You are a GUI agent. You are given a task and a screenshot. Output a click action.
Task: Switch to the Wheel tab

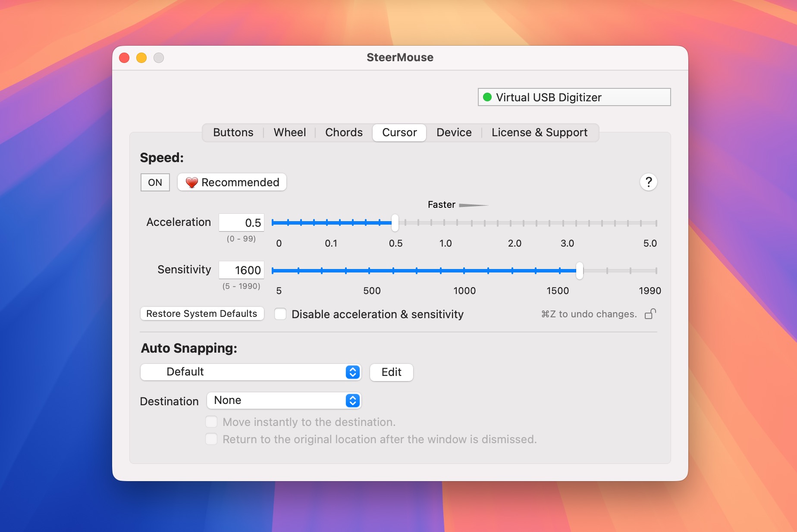289,132
